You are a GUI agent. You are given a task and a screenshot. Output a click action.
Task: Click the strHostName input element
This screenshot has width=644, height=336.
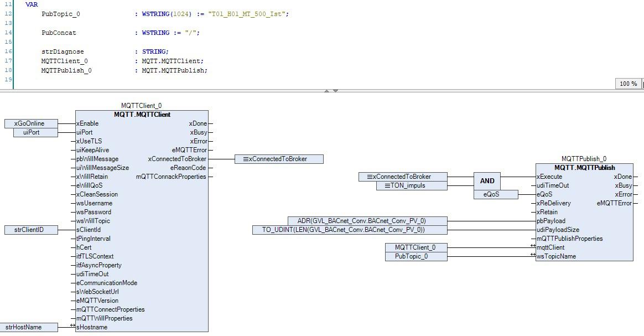29,327
